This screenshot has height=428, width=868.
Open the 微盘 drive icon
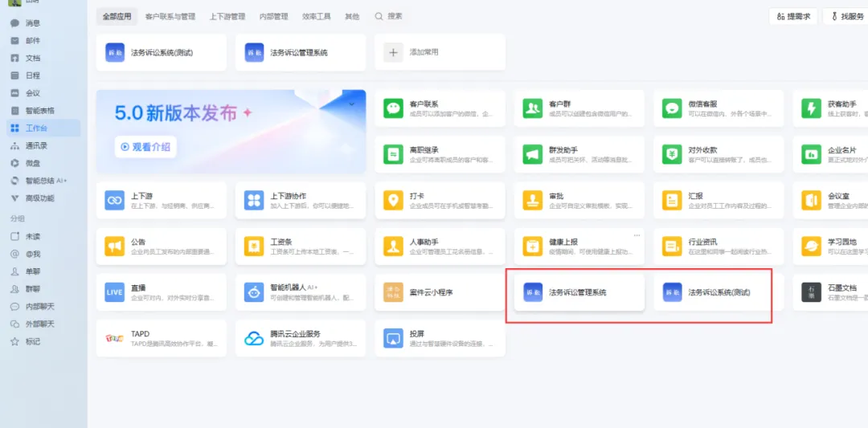click(15, 163)
